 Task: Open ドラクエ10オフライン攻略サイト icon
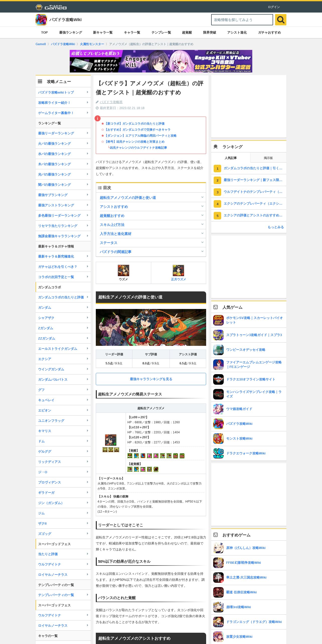pyautogui.click(x=218, y=379)
